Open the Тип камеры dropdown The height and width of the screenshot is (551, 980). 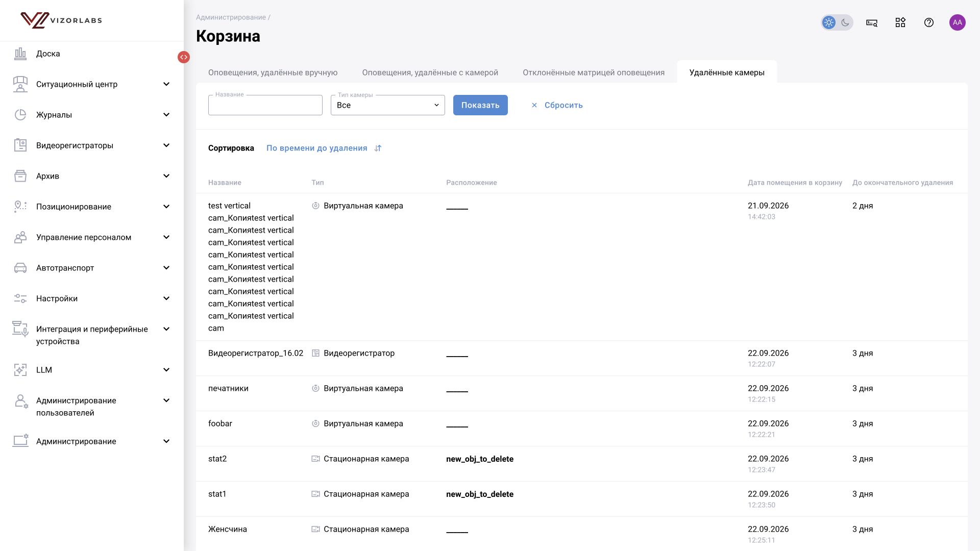pyautogui.click(x=388, y=105)
